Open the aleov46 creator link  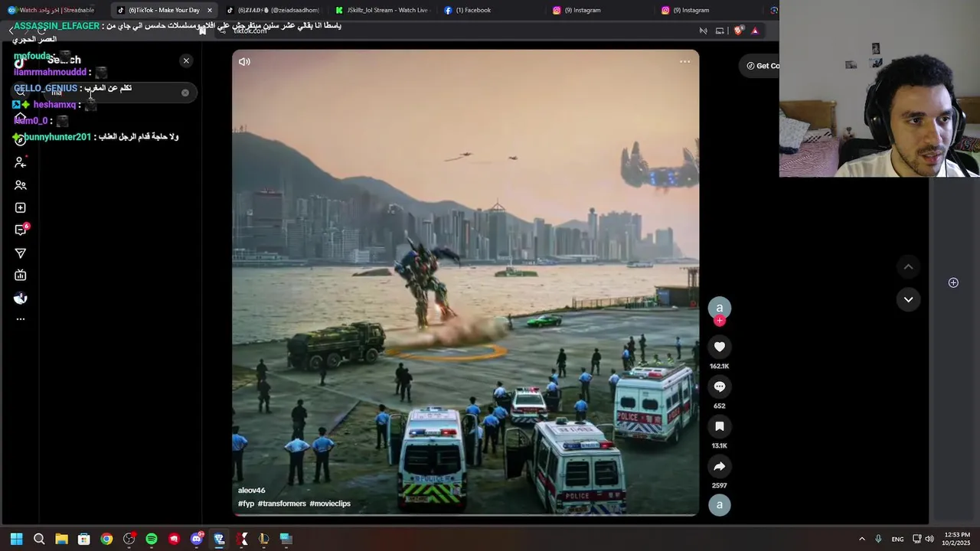click(251, 491)
